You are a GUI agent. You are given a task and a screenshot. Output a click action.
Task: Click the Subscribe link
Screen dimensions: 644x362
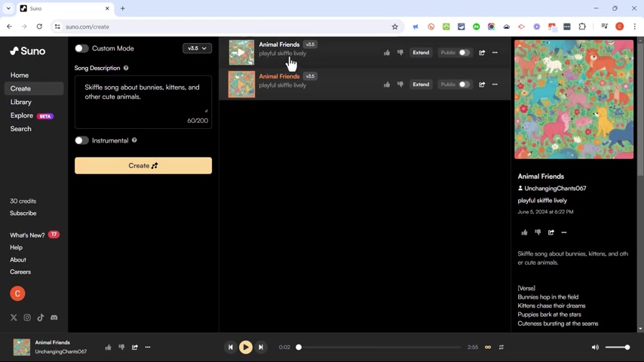(x=23, y=213)
